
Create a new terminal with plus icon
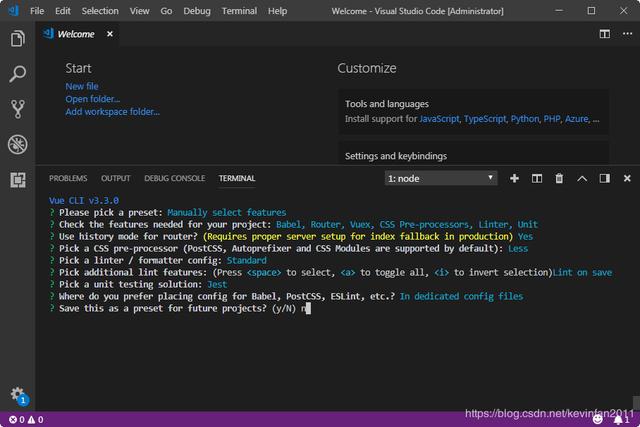click(514, 178)
